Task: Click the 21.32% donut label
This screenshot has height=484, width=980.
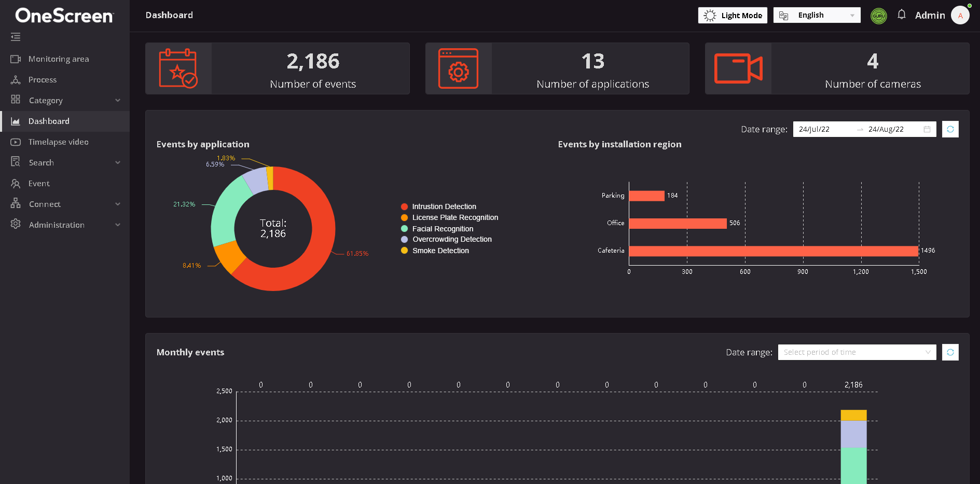Action: (184, 204)
